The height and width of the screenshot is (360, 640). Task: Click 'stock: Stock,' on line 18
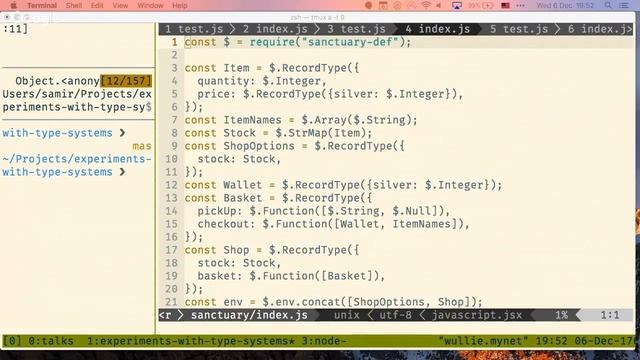(239, 263)
